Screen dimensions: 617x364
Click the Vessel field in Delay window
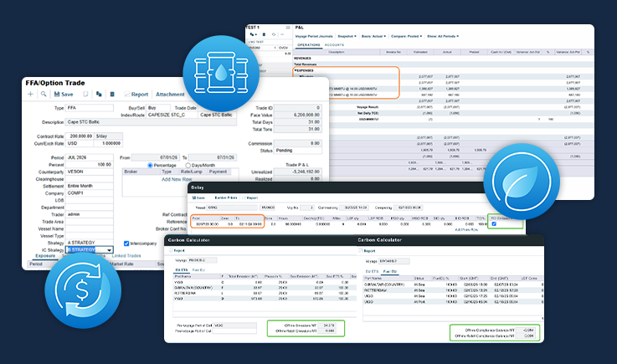(232, 208)
